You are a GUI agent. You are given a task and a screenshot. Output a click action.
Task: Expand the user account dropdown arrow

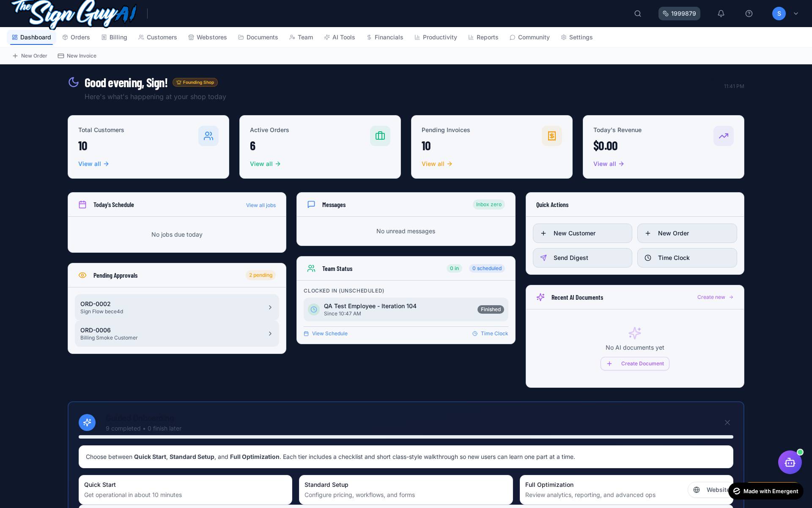coord(796,14)
